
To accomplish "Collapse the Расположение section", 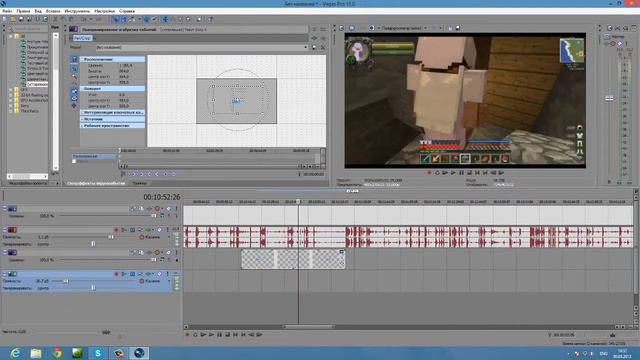I will tap(112, 59).
